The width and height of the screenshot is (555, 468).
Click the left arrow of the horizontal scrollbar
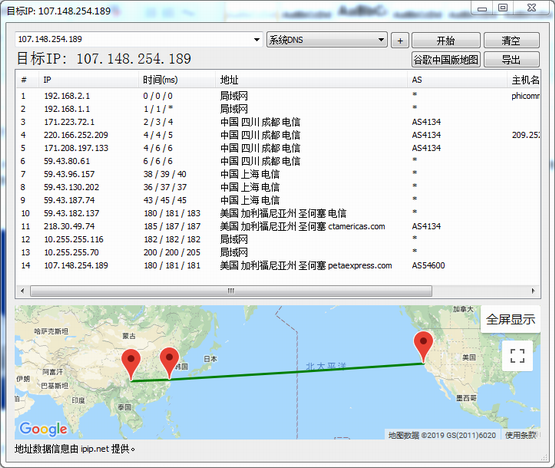click(23, 291)
